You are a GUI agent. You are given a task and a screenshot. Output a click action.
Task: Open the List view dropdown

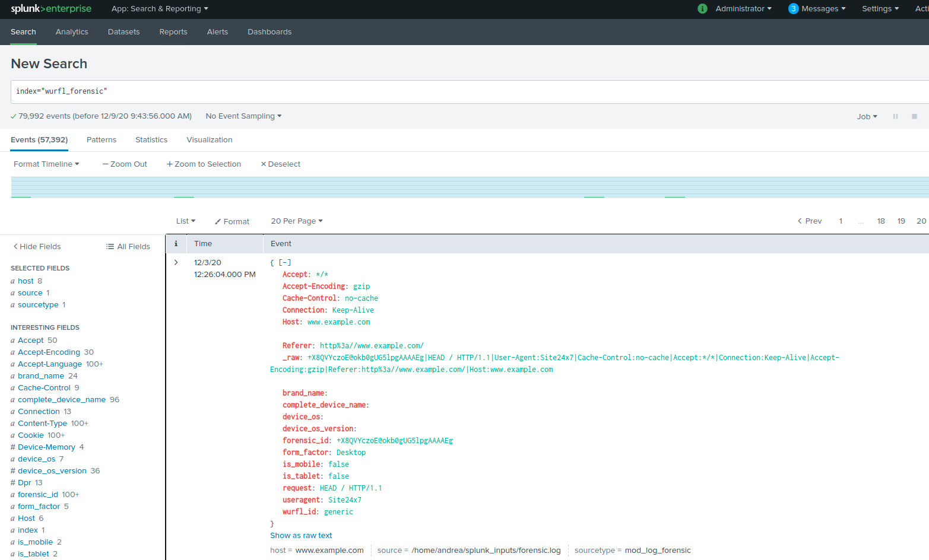186,221
